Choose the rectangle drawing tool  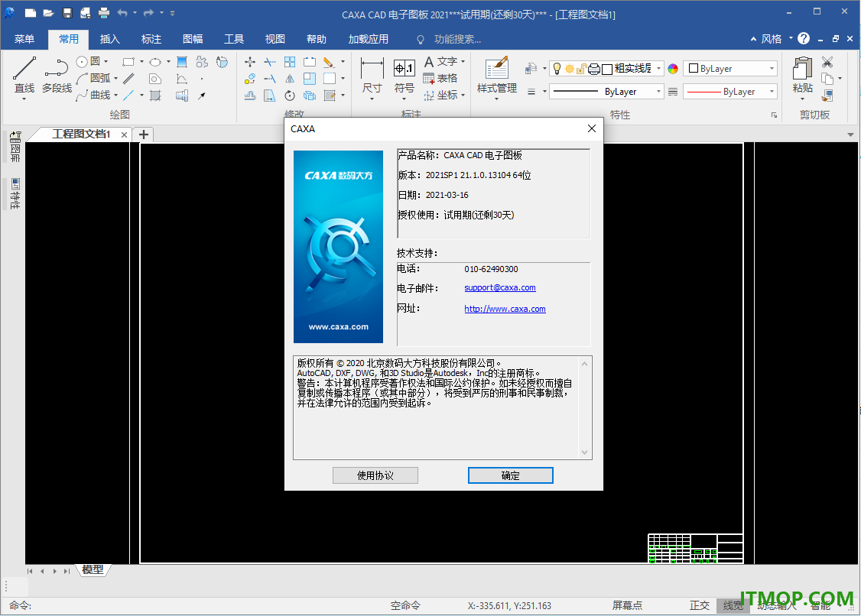(x=128, y=61)
